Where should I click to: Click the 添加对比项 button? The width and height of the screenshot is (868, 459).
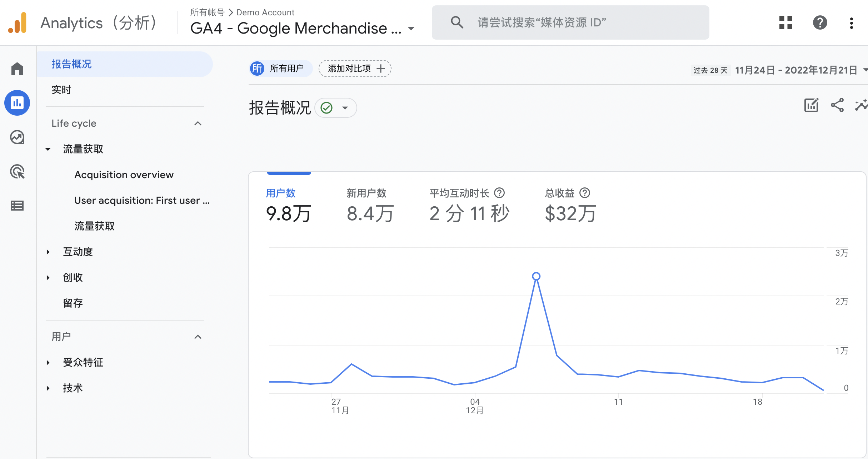(x=355, y=69)
